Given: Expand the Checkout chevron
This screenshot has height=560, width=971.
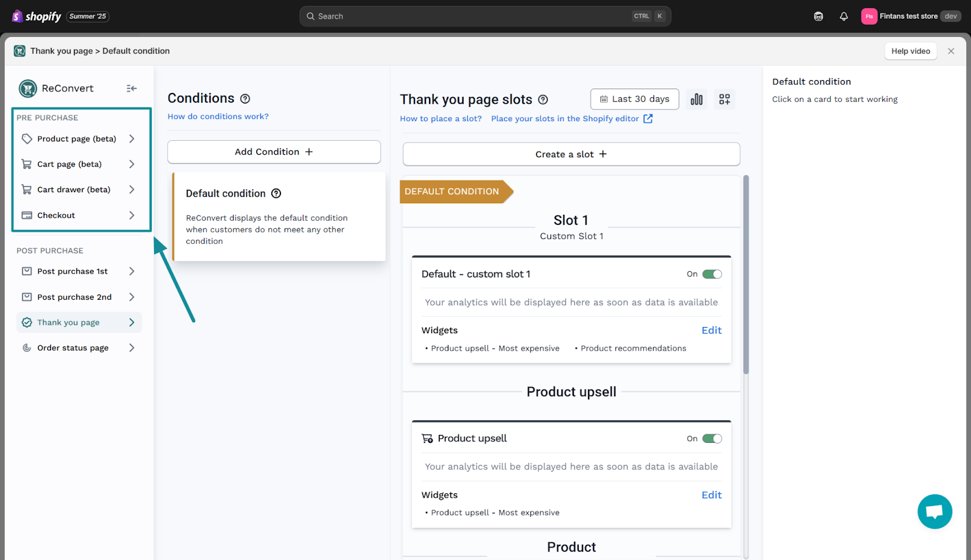Looking at the screenshot, I should (x=132, y=215).
